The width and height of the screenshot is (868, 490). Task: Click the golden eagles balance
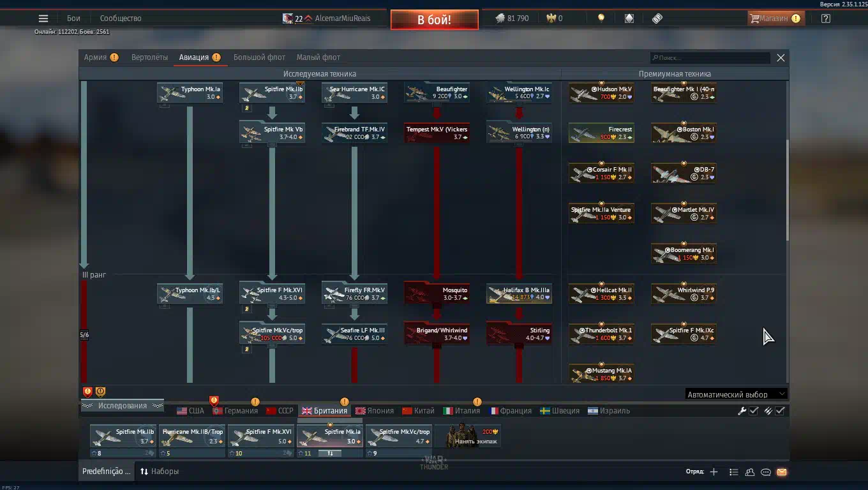pos(554,19)
